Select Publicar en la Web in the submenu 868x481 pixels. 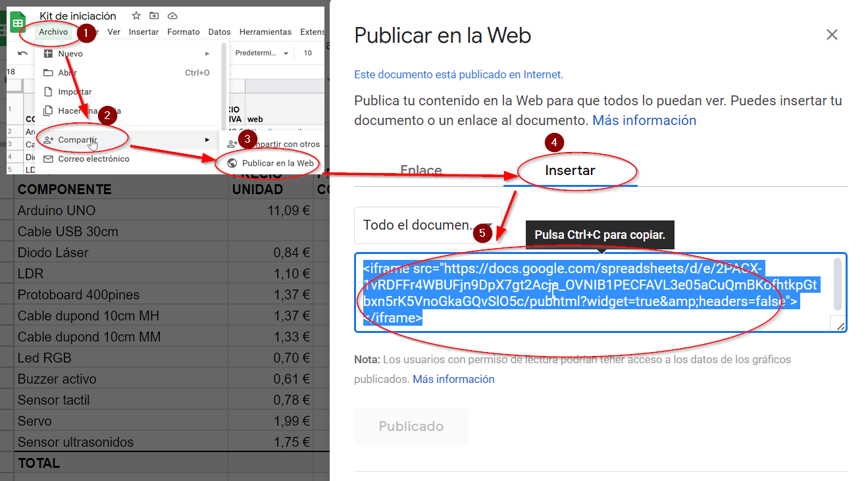pos(272,163)
